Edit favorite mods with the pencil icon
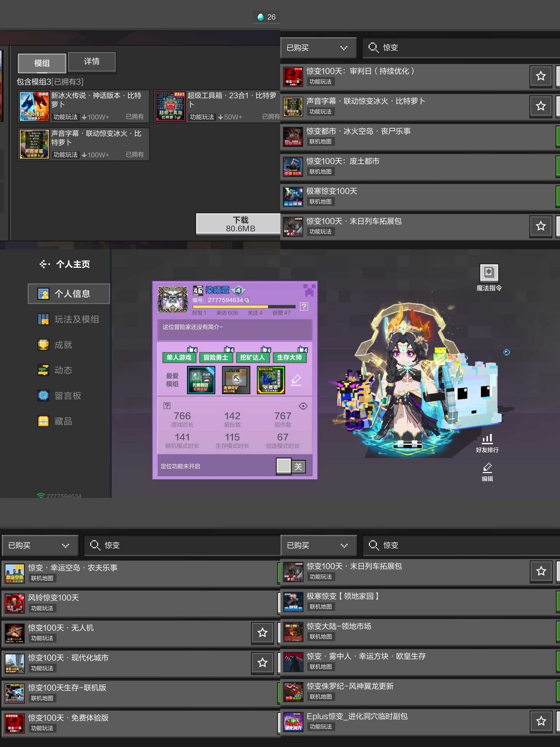The width and height of the screenshot is (560, 747). 296,380
